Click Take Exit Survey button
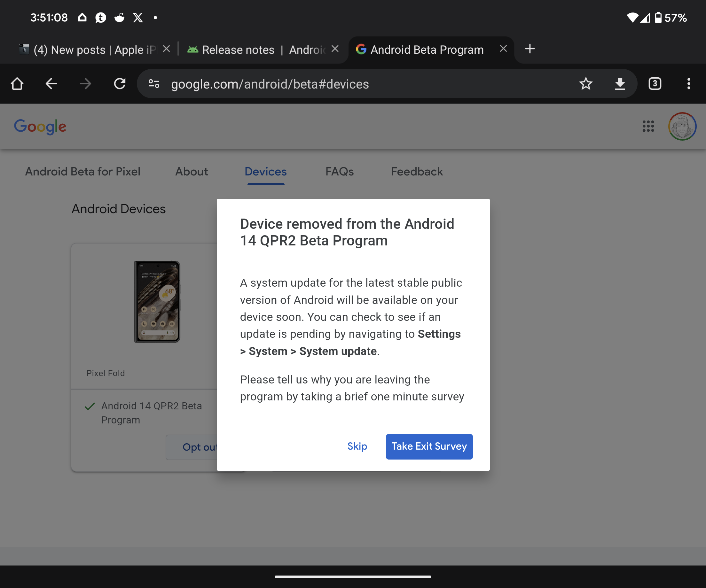706x588 pixels. [x=429, y=446]
